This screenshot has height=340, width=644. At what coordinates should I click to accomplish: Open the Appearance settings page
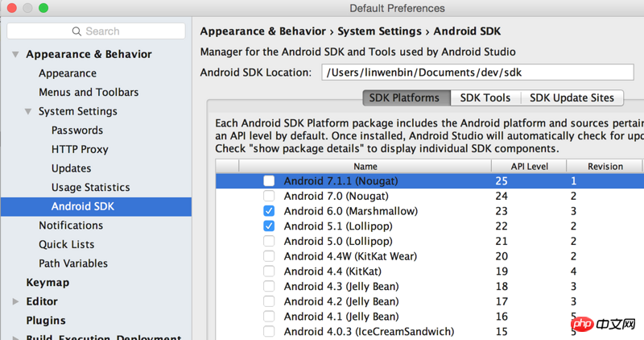pyautogui.click(x=68, y=73)
